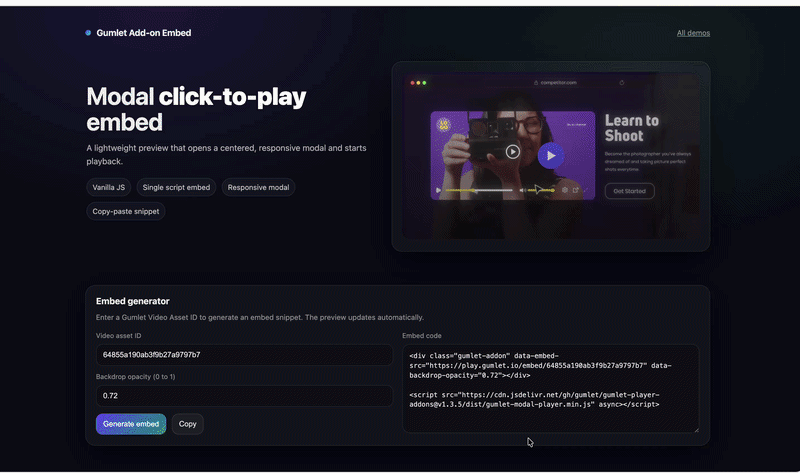Click the Single script embed tag
Viewport: 800px width, 473px height.
coord(177,187)
